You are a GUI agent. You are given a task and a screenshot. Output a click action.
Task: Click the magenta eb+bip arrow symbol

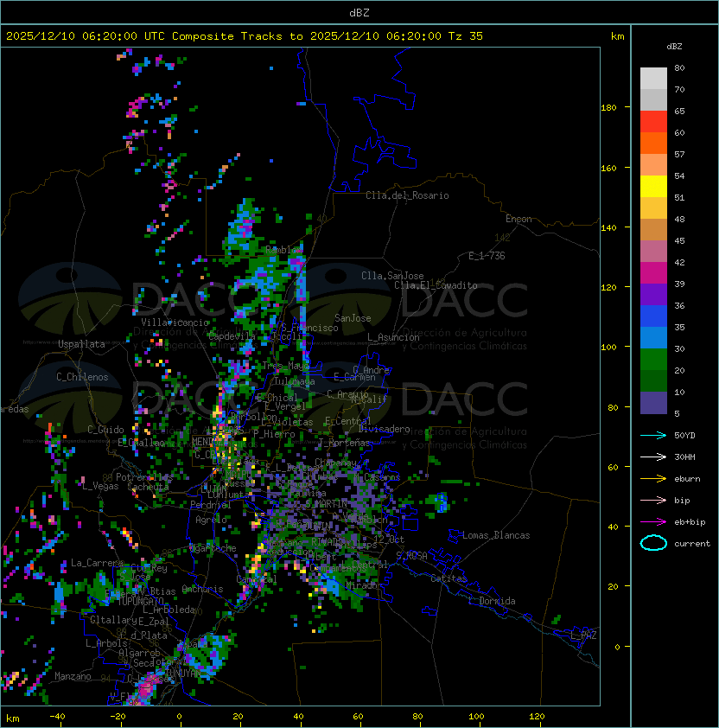point(653,522)
